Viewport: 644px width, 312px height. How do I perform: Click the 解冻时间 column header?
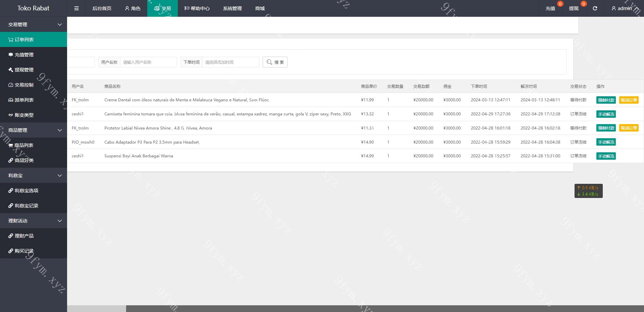point(529,87)
